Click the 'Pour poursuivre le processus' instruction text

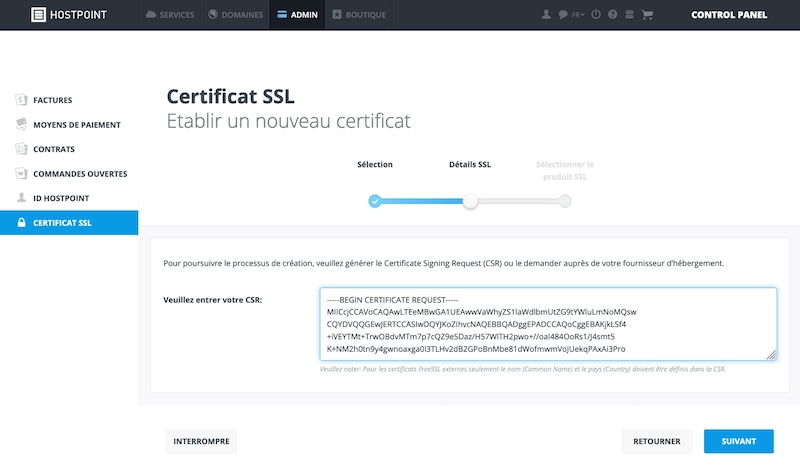click(x=443, y=263)
